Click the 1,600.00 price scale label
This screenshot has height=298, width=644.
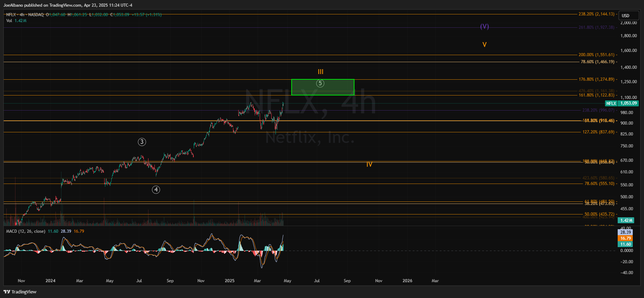629,51
